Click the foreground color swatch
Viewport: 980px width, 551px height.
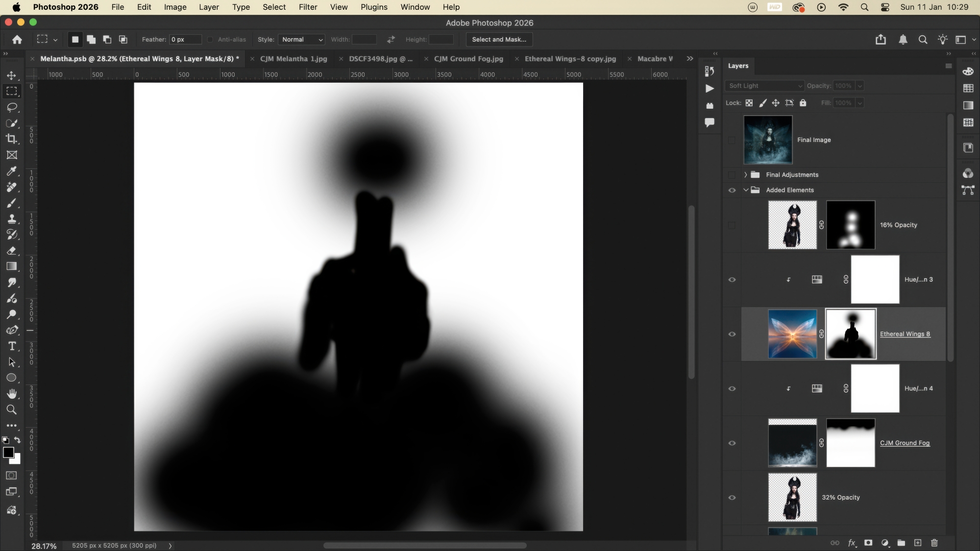pos(8,453)
